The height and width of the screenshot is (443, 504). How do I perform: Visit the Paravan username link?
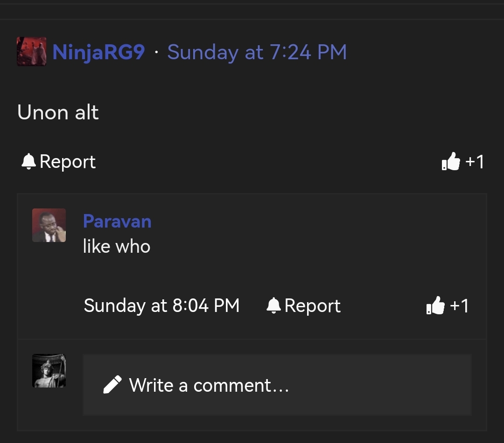117,221
